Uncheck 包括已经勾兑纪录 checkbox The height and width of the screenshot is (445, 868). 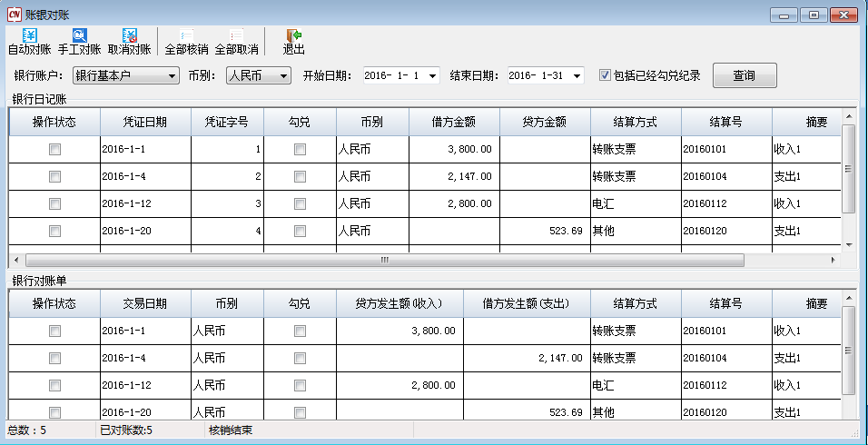605,75
